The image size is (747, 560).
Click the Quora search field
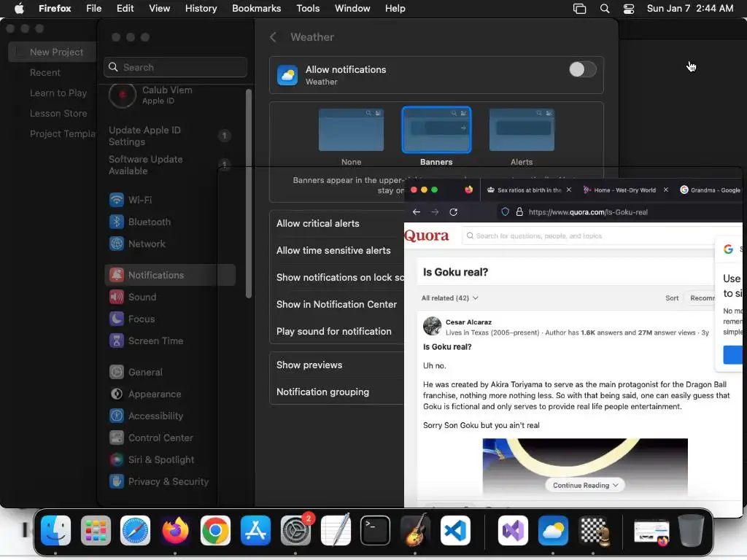[x=589, y=236]
